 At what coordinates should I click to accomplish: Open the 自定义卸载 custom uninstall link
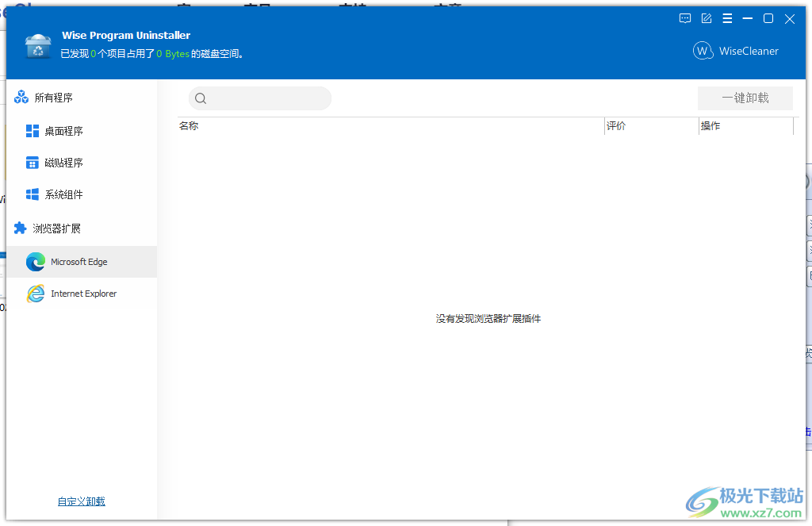click(81, 501)
